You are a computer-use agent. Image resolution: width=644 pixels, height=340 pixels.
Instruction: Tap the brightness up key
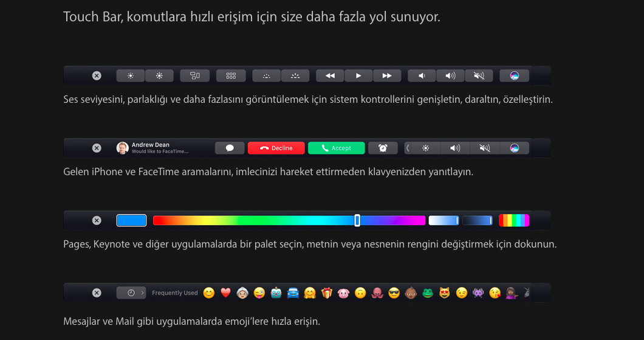159,75
